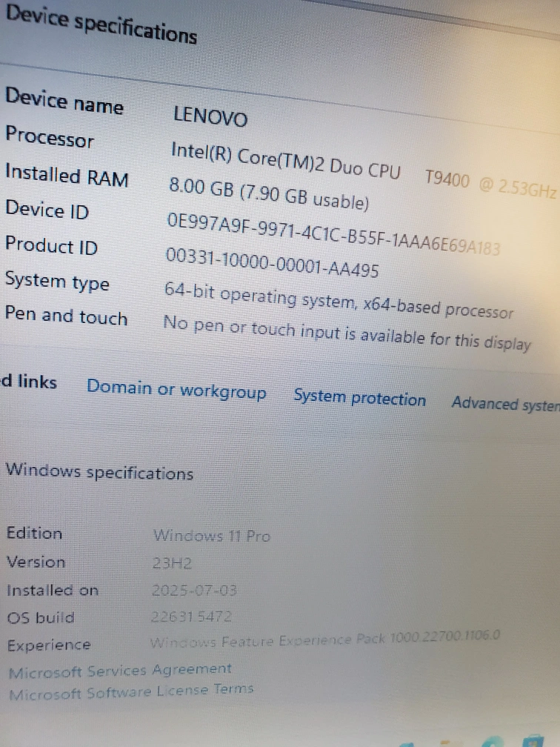Click the Windows specifications heading

click(x=99, y=471)
